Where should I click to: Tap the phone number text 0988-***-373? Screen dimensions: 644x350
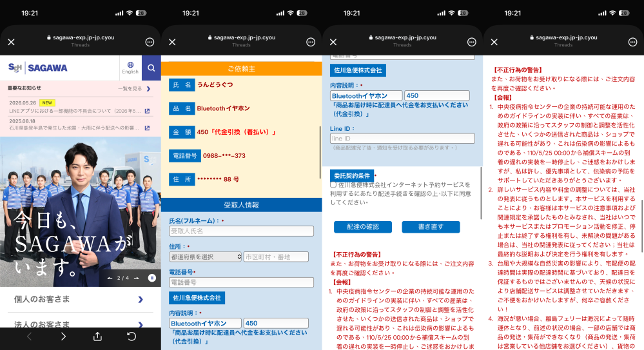[224, 156]
